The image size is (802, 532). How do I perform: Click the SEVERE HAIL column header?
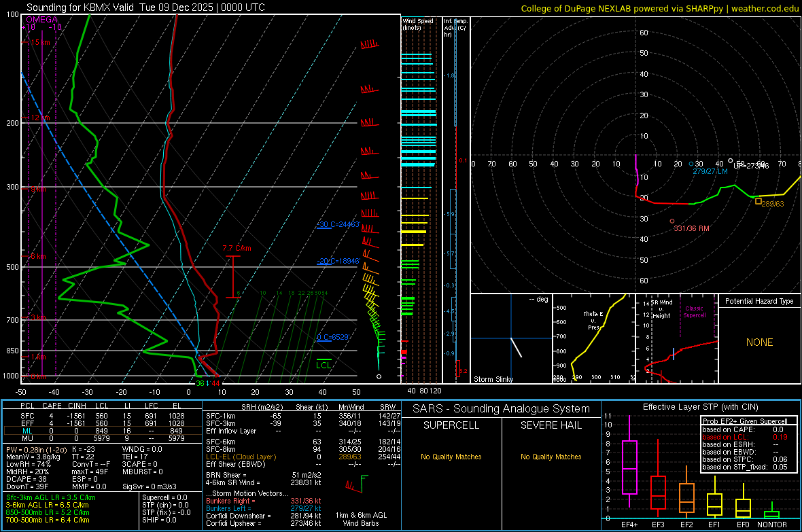click(x=551, y=425)
